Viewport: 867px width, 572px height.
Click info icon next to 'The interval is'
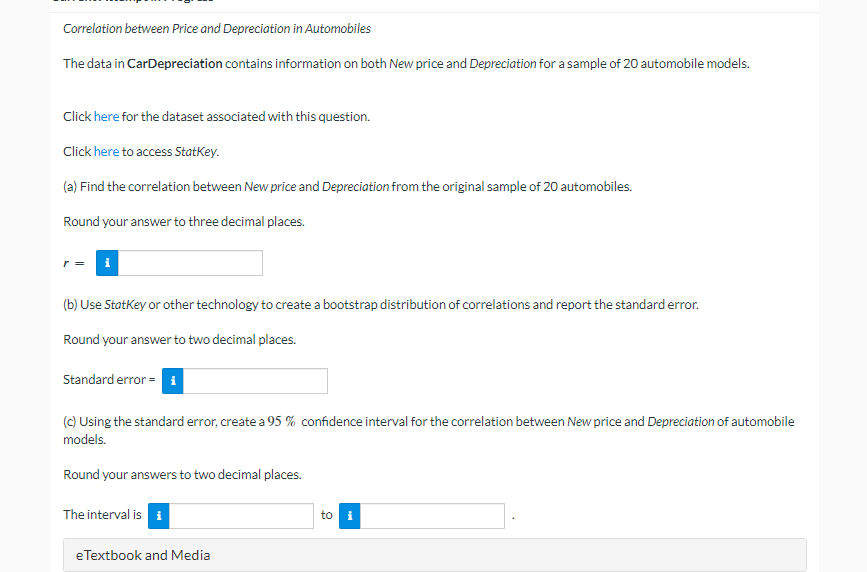pos(159,516)
